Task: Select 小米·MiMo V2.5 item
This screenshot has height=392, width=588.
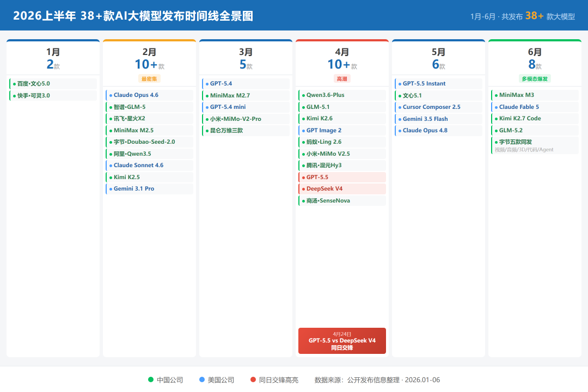Action: 342,154
